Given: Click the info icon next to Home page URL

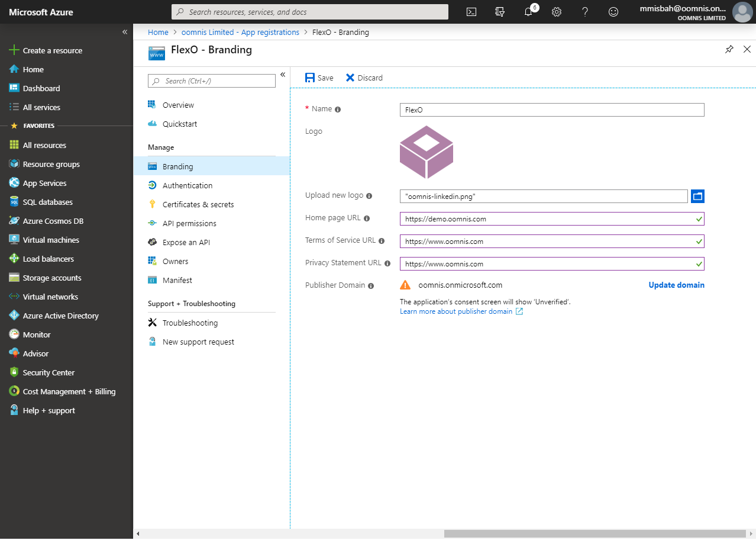Looking at the screenshot, I should 367,218.
